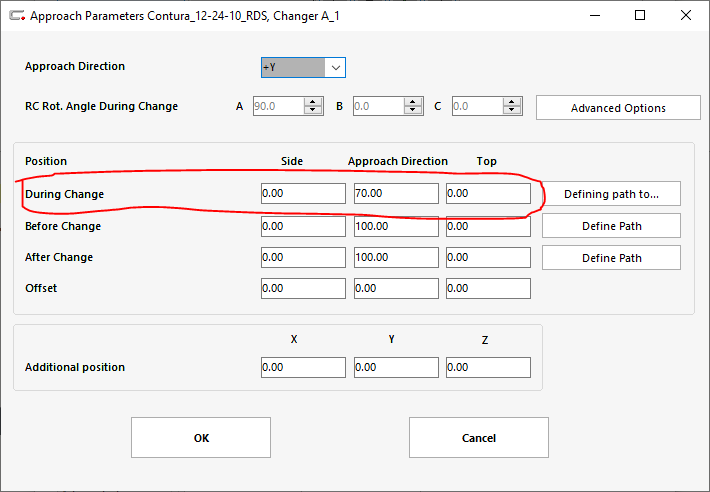This screenshot has height=492, width=710.
Task: Edit Additional position X field
Action: (302, 368)
